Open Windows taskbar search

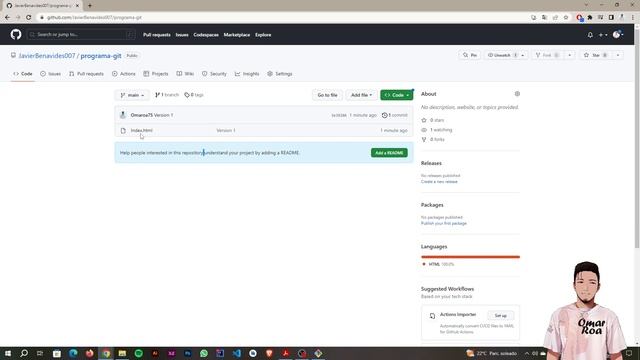click(24, 353)
